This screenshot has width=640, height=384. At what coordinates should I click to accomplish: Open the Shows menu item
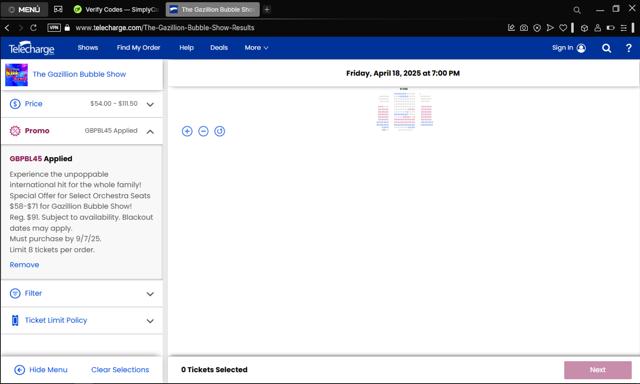click(x=88, y=48)
